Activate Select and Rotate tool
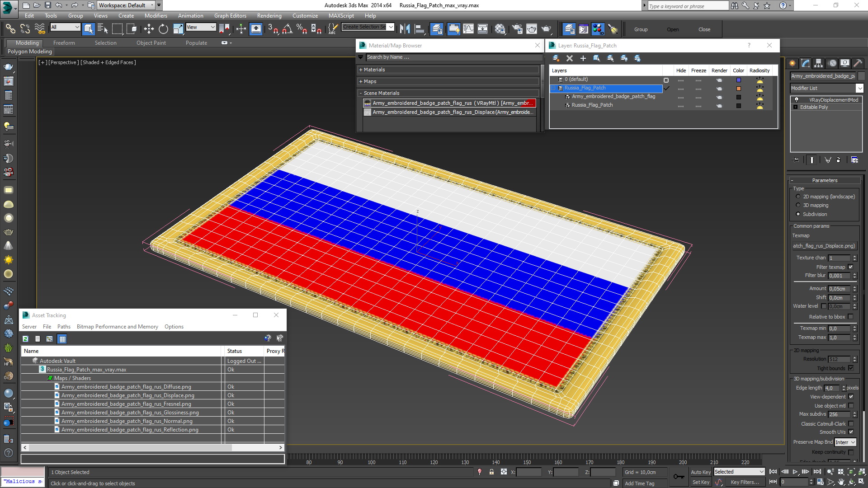868x488 pixels. (x=163, y=29)
